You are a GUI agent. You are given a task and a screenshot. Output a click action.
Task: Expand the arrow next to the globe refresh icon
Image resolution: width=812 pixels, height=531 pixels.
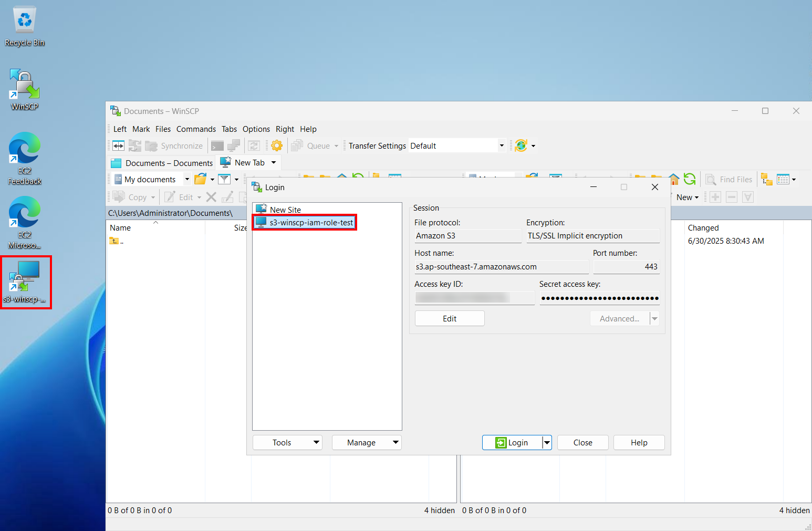click(x=534, y=146)
